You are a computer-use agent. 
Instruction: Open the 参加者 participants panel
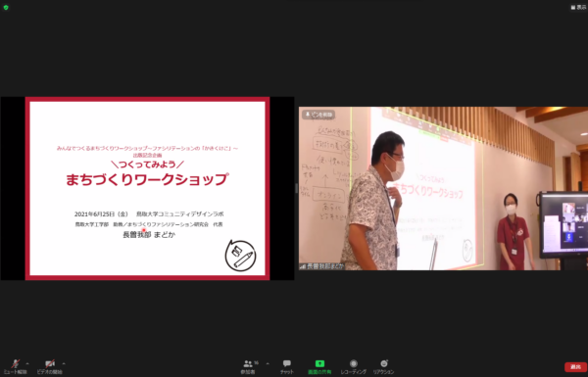click(x=248, y=366)
